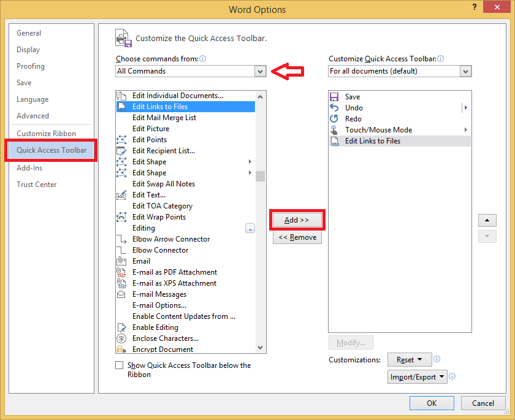This screenshot has height=420, width=515.
Task: Click the Edit Points command icon
Action: pos(122,140)
